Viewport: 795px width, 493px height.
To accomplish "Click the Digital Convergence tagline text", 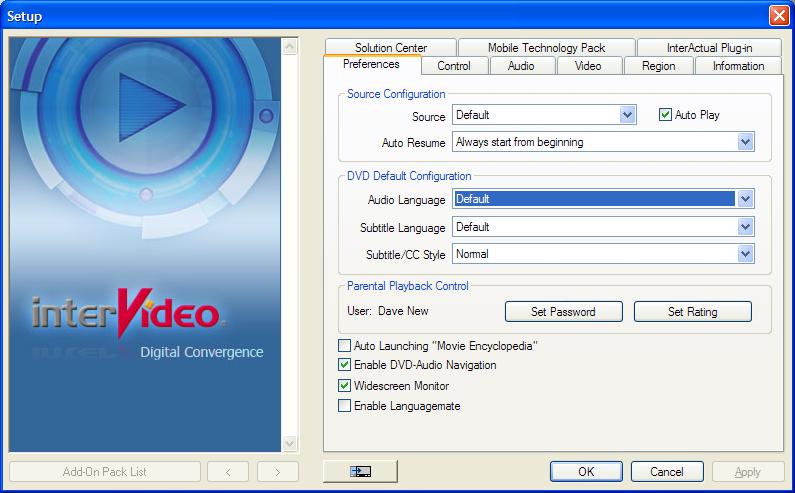I will coord(202,352).
